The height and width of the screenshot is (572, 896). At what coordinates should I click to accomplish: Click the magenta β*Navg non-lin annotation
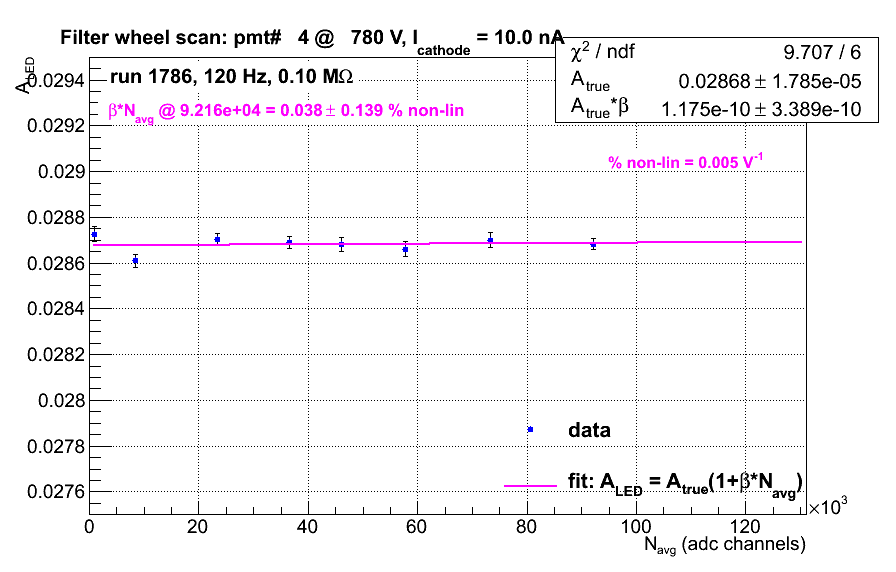click(x=286, y=111)
